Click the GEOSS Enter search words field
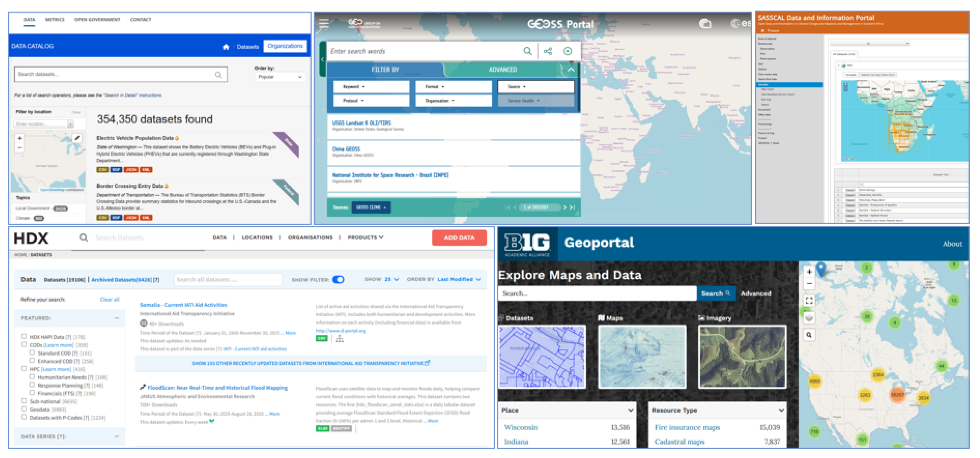980x458 pixels. pyautogui.click(x=424, y=51)
